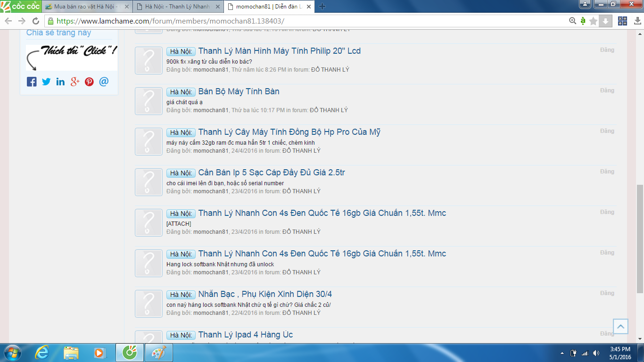The width and height of the screenshot is (644, 362).
Task: Click the timestamp 'Thứ ba lúc 10:17 PM'
Action: pos(258,110)
